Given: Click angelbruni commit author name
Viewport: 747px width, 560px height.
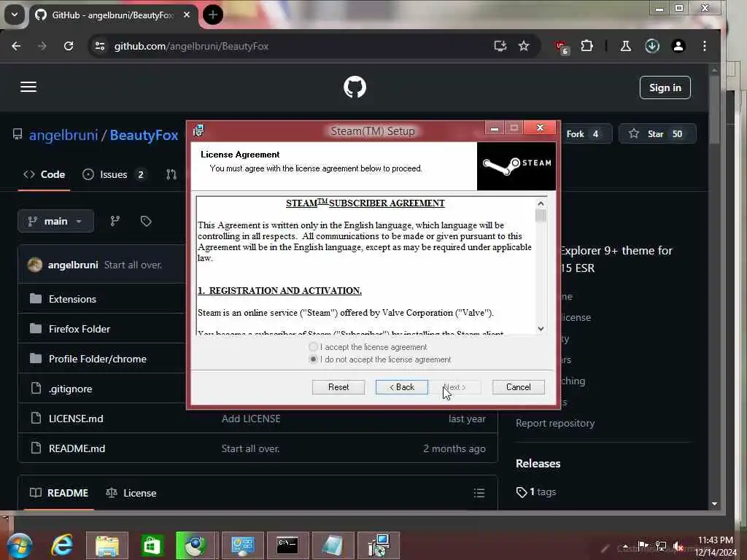Looking at the screenshot, I should click(x=73, y=265).
